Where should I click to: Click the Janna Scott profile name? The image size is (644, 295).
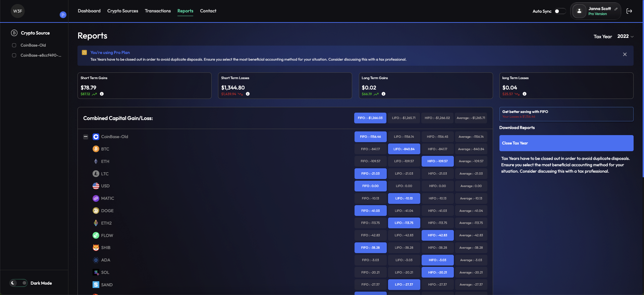[x=599, y=9]
